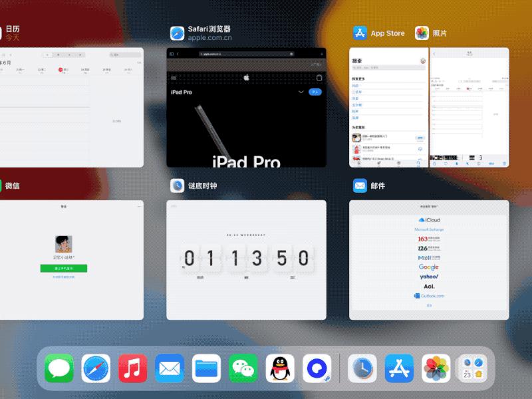Launch Safari from the dock
Viewport: 532px width, 399px height.
point(96,368)
